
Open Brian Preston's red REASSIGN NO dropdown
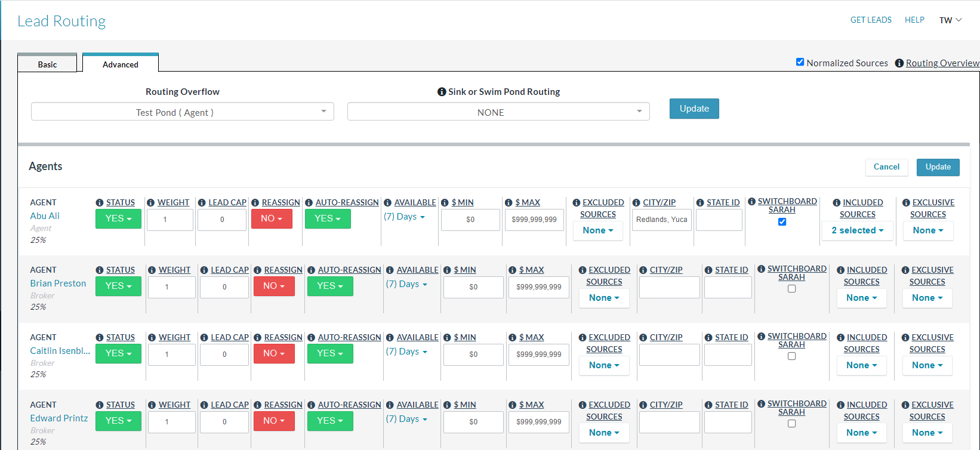(274, 286)
